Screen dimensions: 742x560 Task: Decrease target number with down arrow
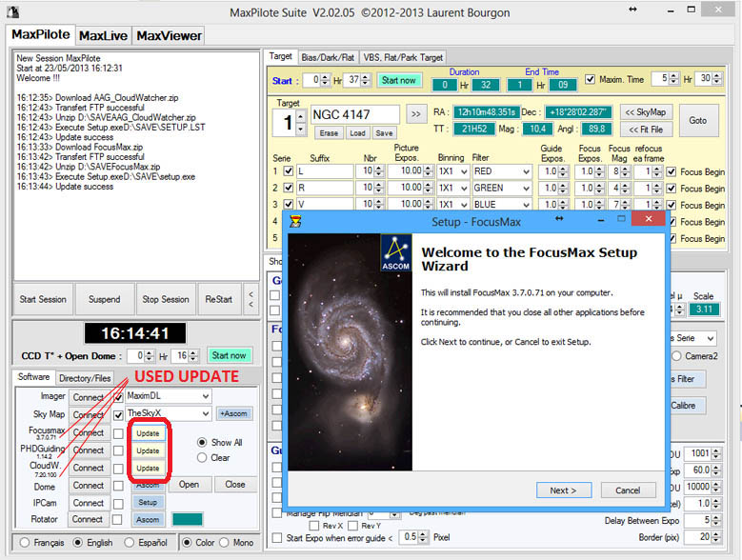click(x=300, y=129)
